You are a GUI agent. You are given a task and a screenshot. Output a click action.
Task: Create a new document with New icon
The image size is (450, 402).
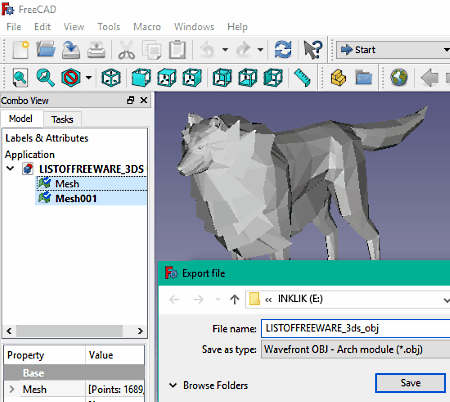tap(21, 50)
